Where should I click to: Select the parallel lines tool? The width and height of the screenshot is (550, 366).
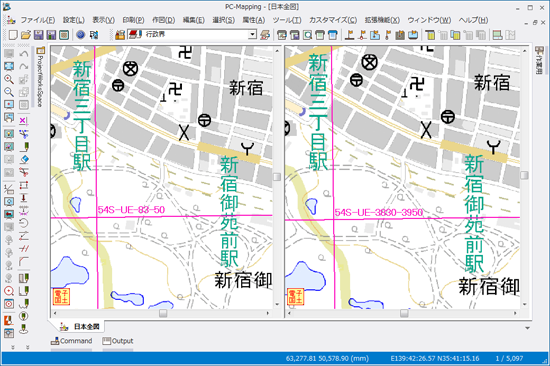(24, 249)
